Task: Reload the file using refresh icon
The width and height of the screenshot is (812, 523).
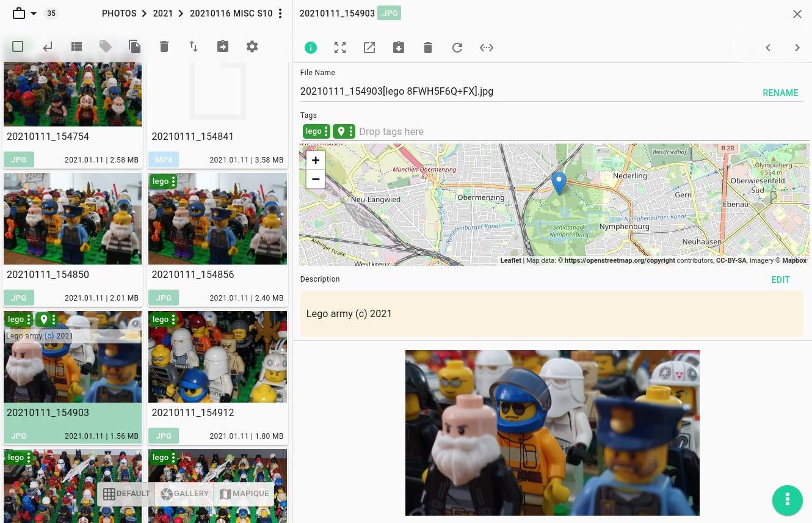Action: [x=457, y=48]
